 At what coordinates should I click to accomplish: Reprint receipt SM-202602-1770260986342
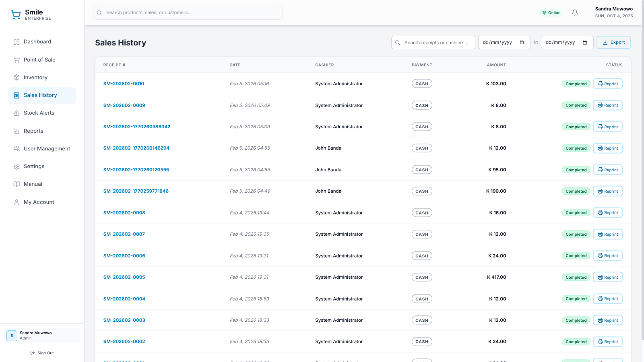(608, 127)
